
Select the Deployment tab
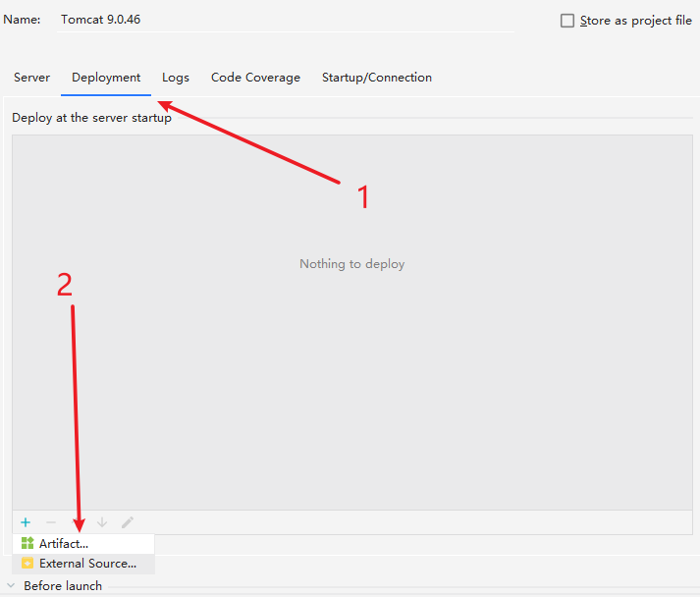(106, 78)
